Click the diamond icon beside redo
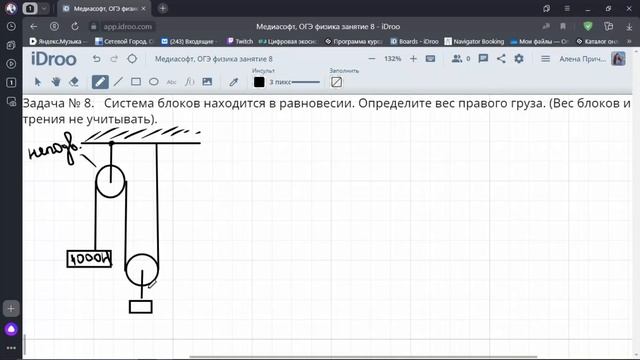Screen dimensions: 640x360 tap(132, 59)
